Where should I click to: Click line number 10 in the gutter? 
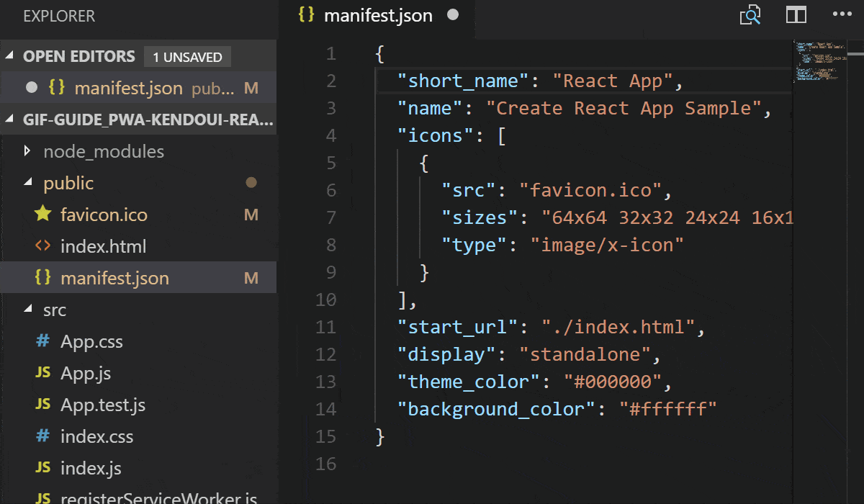click(325, 300)
